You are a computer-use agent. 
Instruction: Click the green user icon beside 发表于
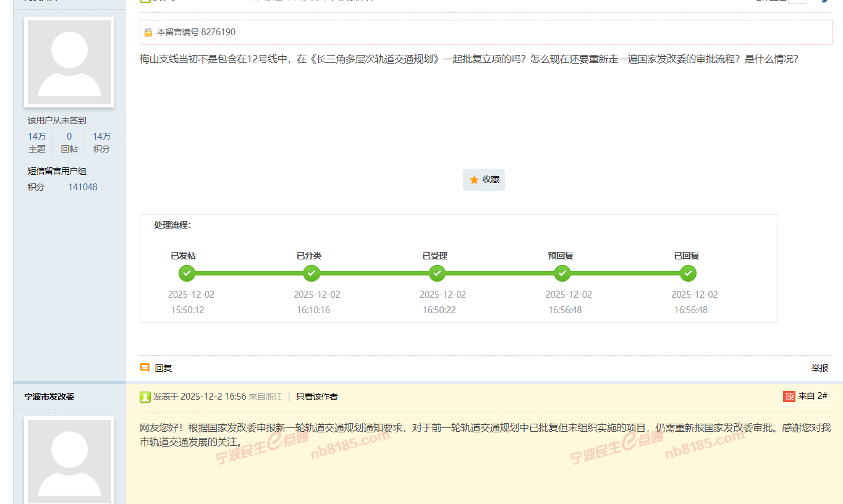click(x=145, y=397)
